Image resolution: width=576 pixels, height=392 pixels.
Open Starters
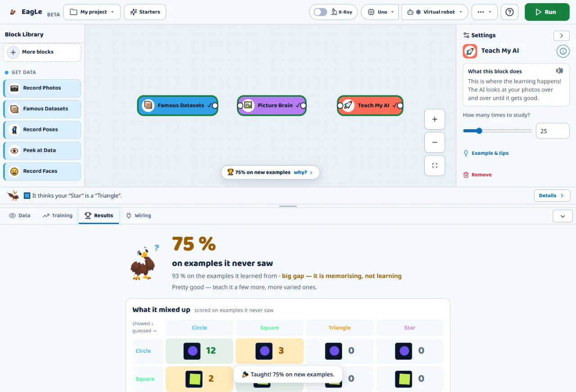[x=145, y=12]
